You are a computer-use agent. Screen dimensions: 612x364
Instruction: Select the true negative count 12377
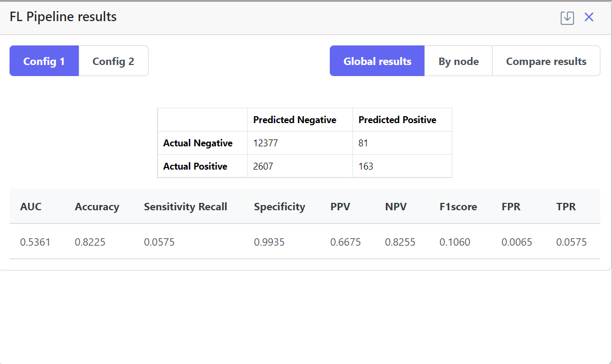[x=265, y=143]
